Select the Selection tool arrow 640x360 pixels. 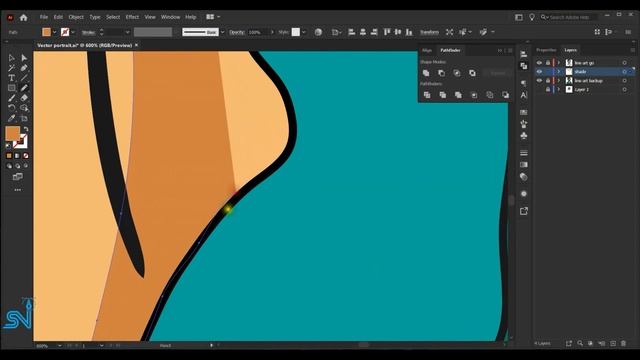pos(11,58)
